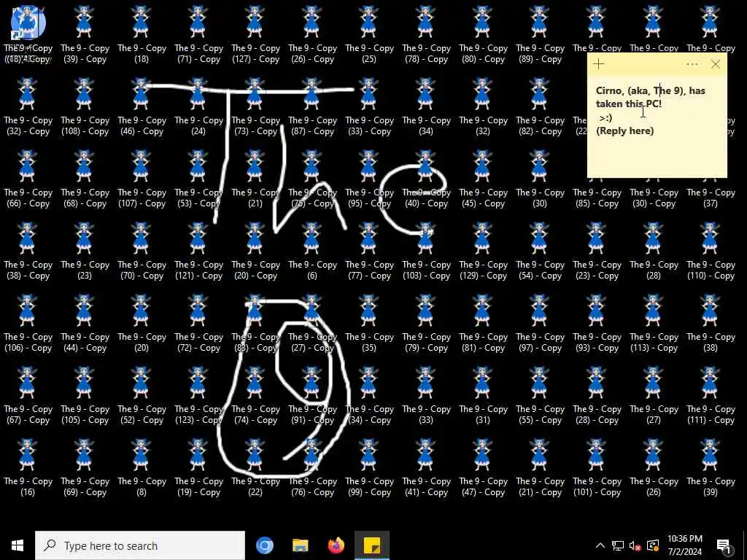Select 'The 9 - Copy (31)' icon
This screenshot has height=560, width=747.
[x=483, y=396]
